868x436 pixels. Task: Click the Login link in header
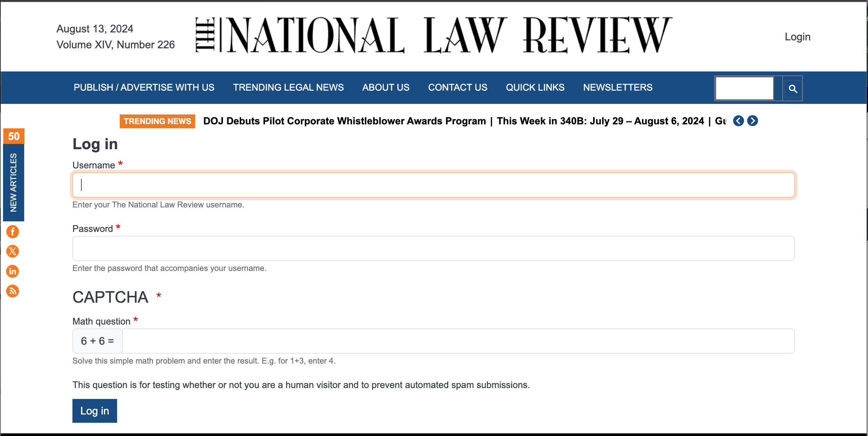click(797, 37)
